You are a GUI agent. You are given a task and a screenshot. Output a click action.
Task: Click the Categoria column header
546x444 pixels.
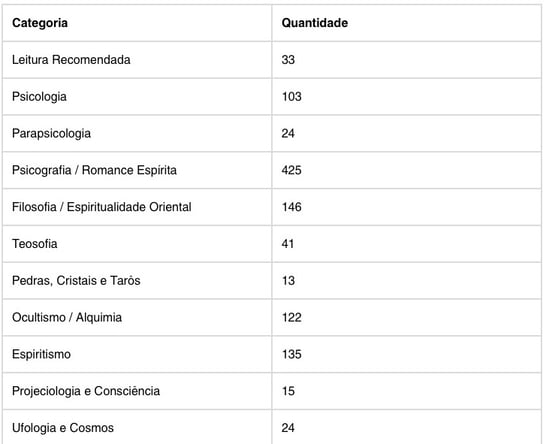pyautogui.click(x=137, y=23)
